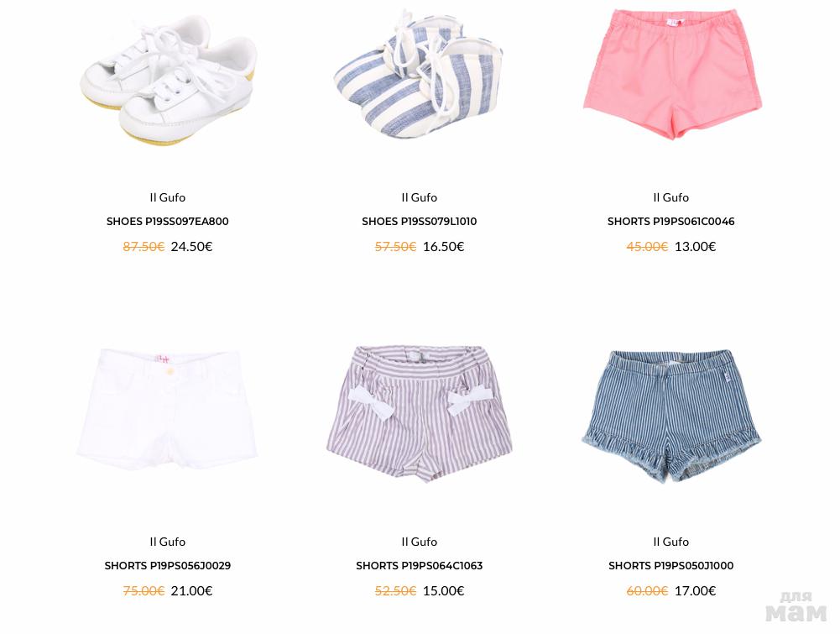Viewport: 840px width, 634px height.
Task: Click the 17.00€ denim shorts price
Action: click(696, 590)
